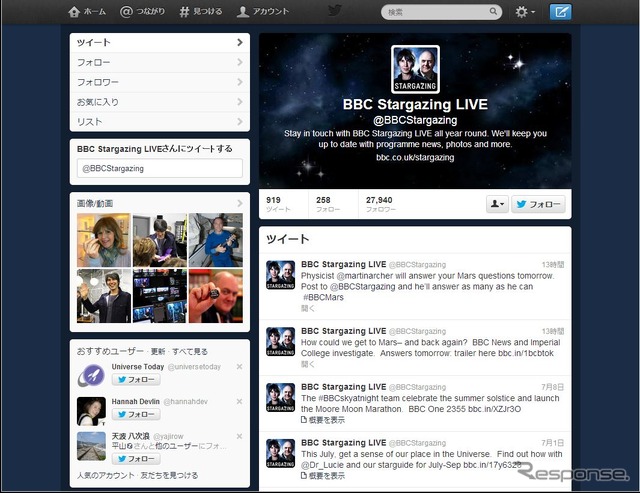
Task: Open 人気のアカウント link
Action: pos(106,475)
